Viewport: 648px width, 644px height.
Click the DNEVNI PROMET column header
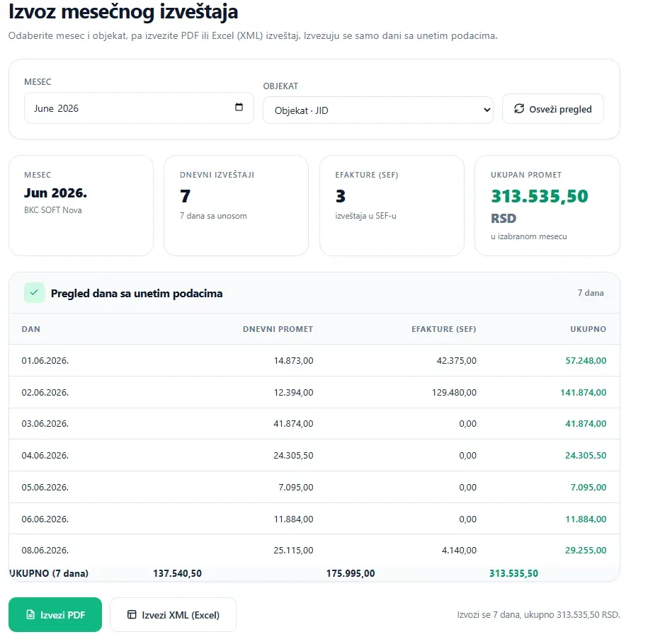(x=278, y=329)
